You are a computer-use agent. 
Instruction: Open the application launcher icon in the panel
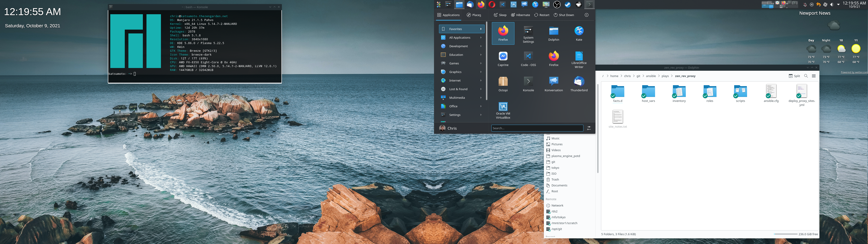[x=439, y=4]
